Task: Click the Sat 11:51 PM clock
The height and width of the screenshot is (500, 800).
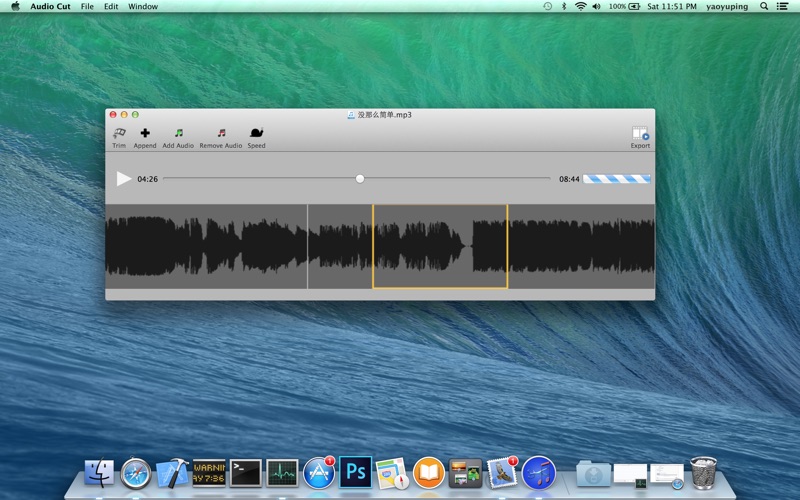Action: 671,6
